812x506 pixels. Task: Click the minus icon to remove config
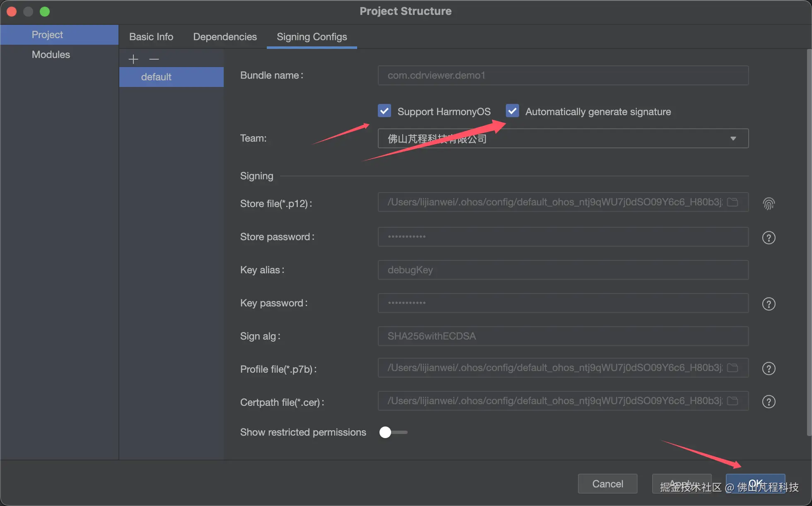154,59
